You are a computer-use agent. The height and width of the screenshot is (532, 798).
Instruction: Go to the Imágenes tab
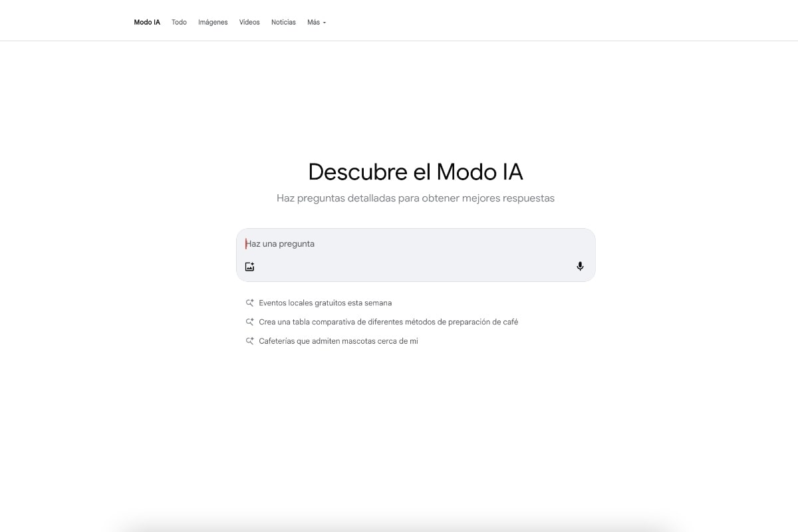click(213, 22)
